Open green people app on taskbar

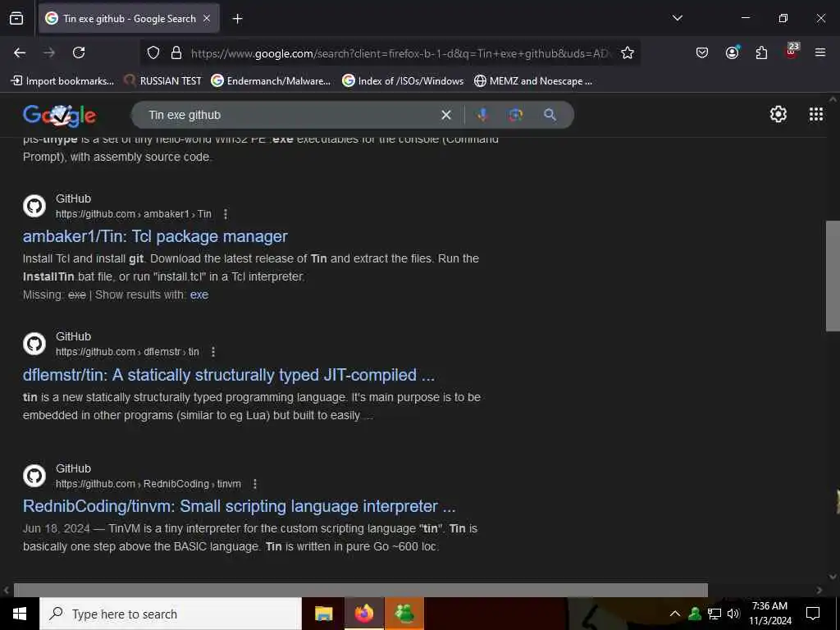tap(404, 614)
